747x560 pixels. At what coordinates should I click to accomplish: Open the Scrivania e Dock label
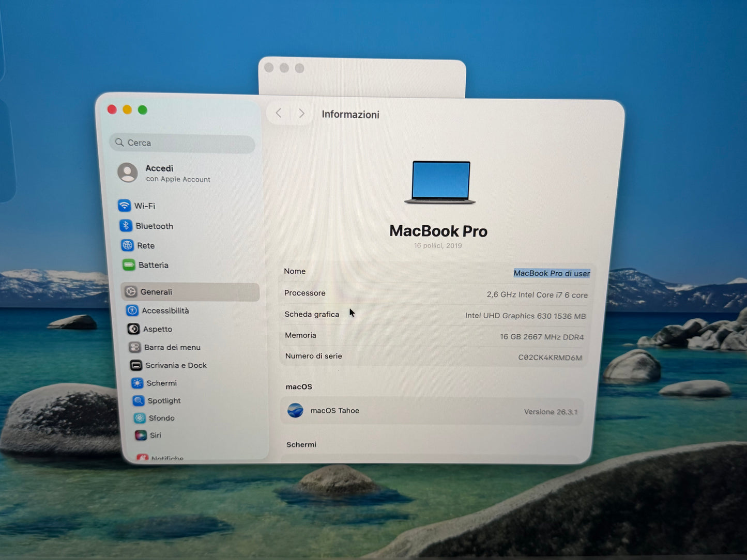176,365
